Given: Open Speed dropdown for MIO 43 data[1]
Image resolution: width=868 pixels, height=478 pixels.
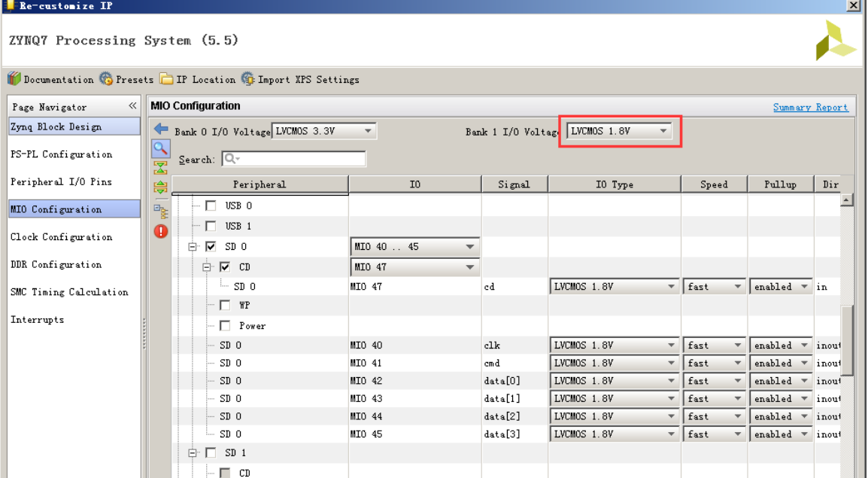Looking at the screenshot, I should tap(714, 398).
